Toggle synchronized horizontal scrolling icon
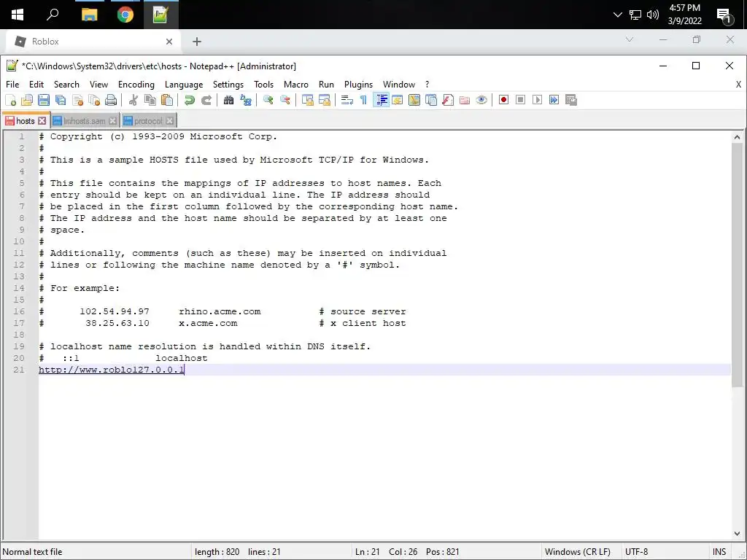The image size is (747, 560). (325, 100)
